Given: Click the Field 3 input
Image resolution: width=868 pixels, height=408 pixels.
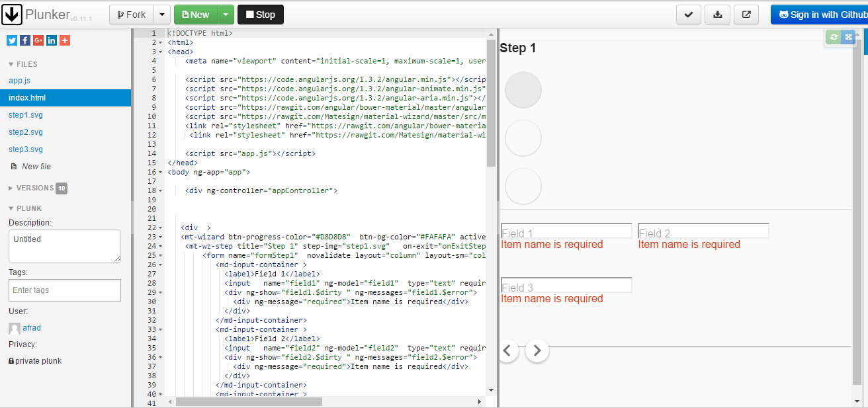Looking at the screenshot, I should (566, 285).
